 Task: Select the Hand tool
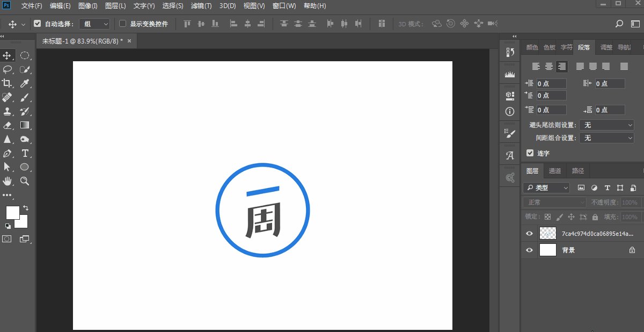coord(8,181)
